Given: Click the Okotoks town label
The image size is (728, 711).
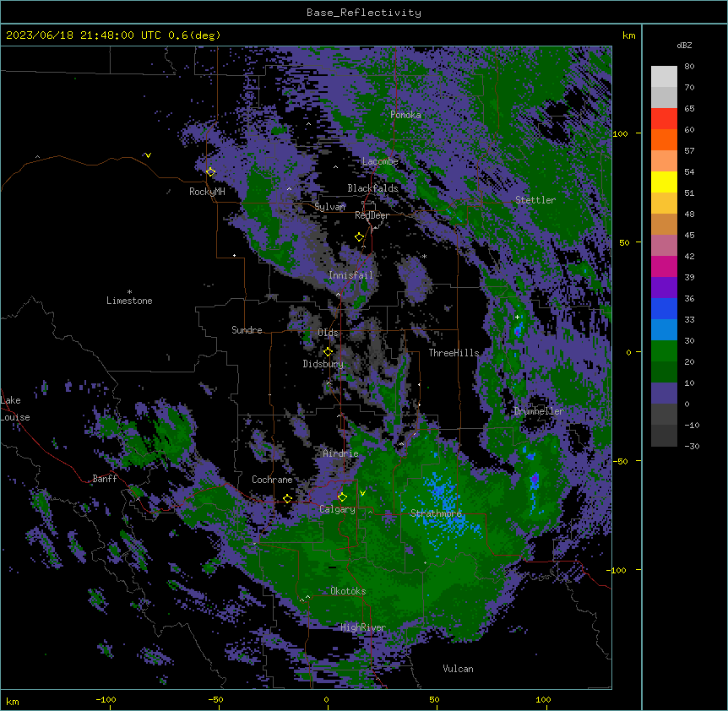Looking at the screenshot, I should 348,591.
